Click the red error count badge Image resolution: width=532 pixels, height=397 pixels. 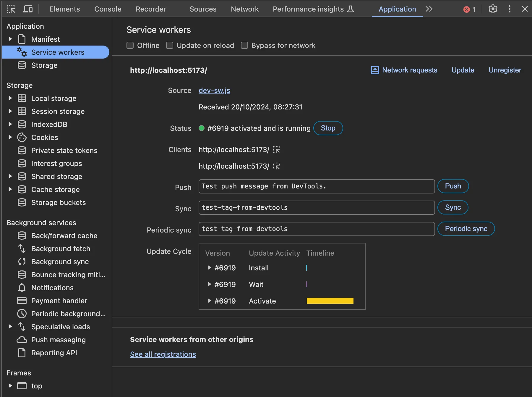click(469, 9)
